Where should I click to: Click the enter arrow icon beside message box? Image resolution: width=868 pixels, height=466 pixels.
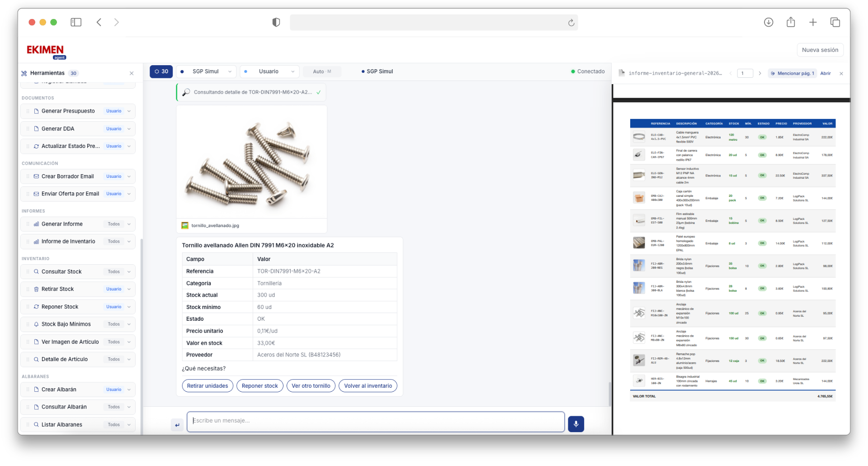point(177,425)
